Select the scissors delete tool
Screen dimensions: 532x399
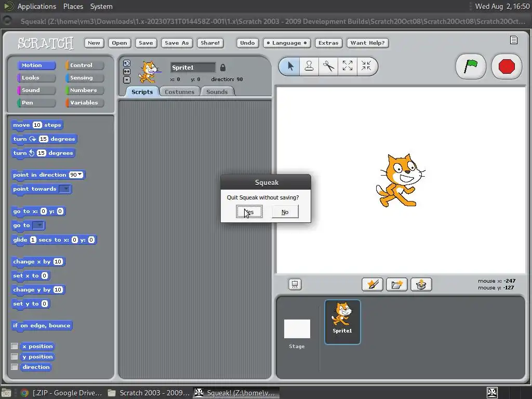click(x=328, y=66)
